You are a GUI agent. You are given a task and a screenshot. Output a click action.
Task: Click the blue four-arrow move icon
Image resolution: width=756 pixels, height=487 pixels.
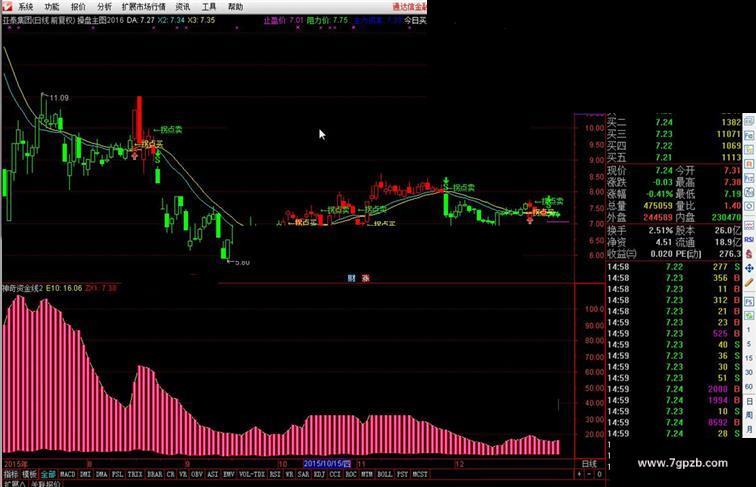(749, 268)
